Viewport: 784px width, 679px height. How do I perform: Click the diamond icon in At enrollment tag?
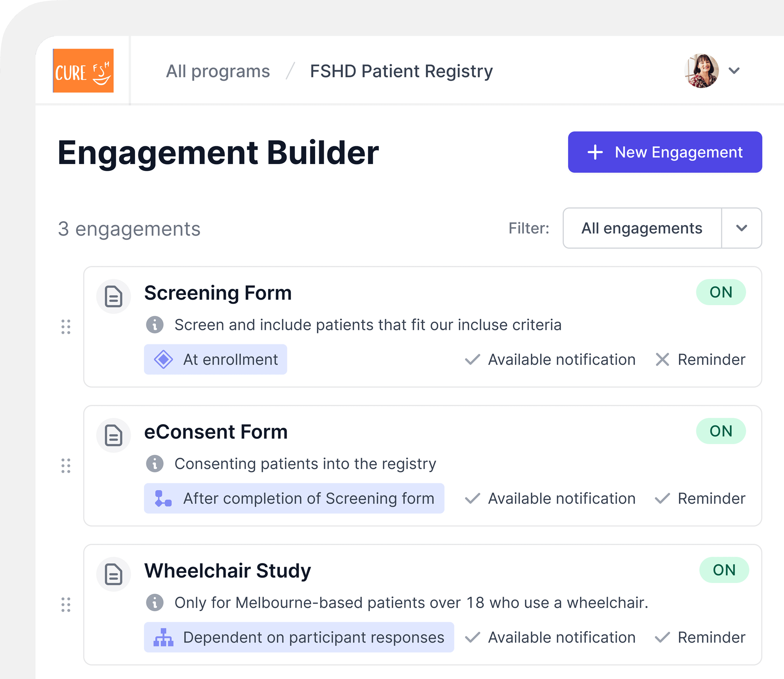[164, 359]
